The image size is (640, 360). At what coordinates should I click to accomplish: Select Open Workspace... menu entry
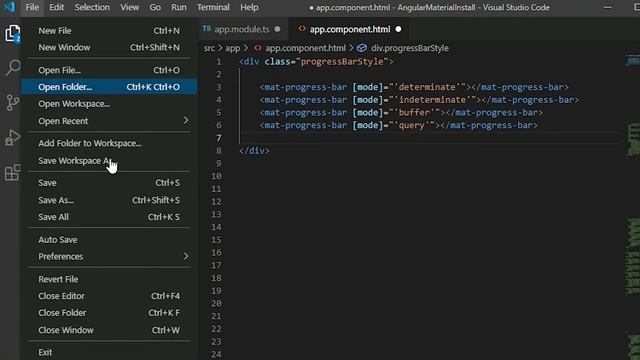pos(109,104)
